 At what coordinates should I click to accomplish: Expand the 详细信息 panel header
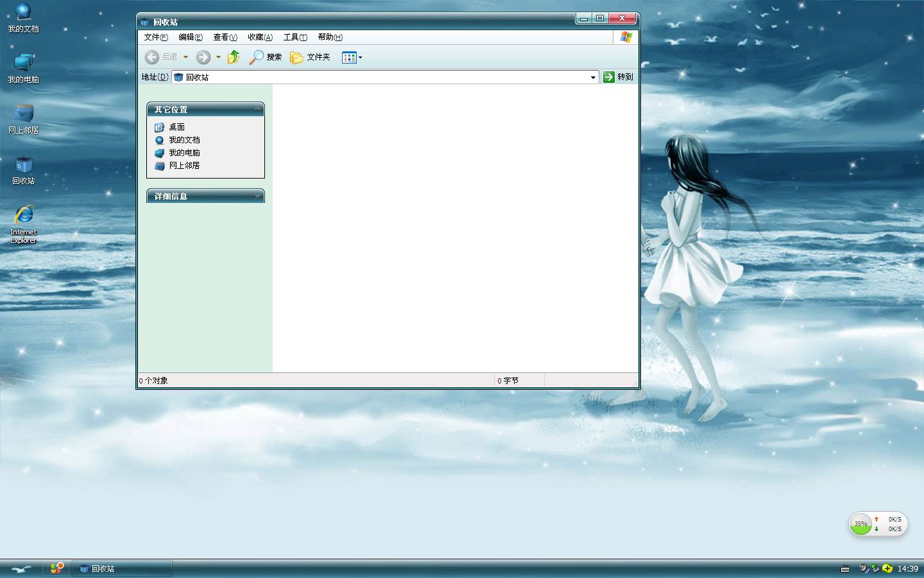[205, 196]
